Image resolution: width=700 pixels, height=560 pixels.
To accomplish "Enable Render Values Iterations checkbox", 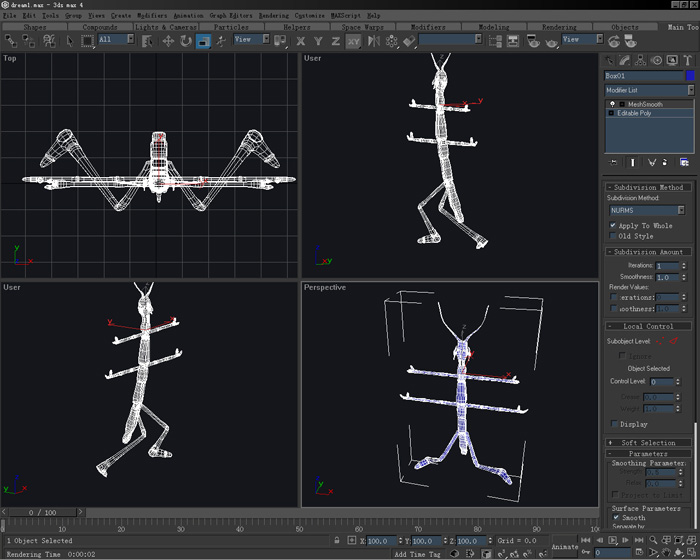I will click(614, 297).
